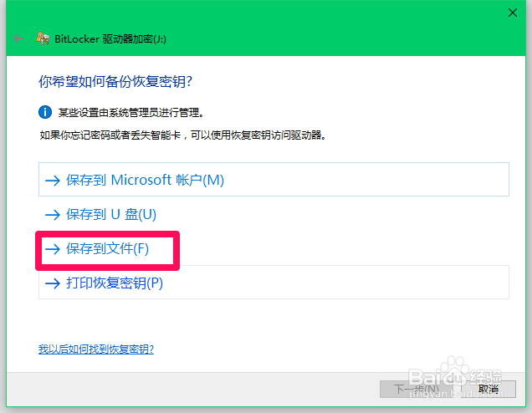Open 我以后如何找到恢复密钥? help link

96,349
